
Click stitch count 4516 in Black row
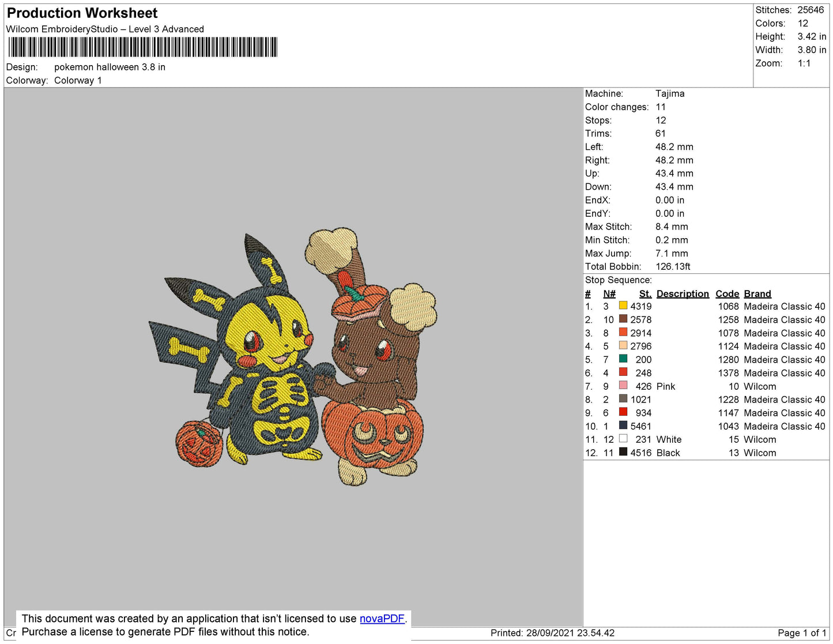coord(641,453)
